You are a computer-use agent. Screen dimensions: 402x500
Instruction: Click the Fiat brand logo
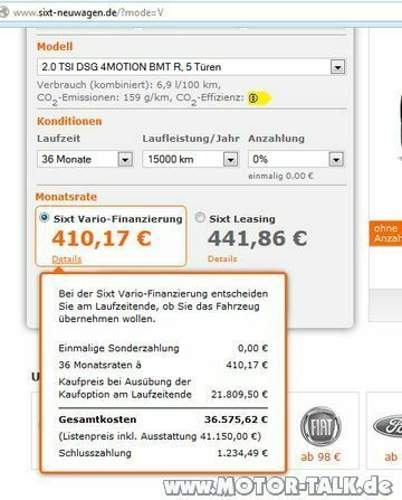tap(321, 426)
